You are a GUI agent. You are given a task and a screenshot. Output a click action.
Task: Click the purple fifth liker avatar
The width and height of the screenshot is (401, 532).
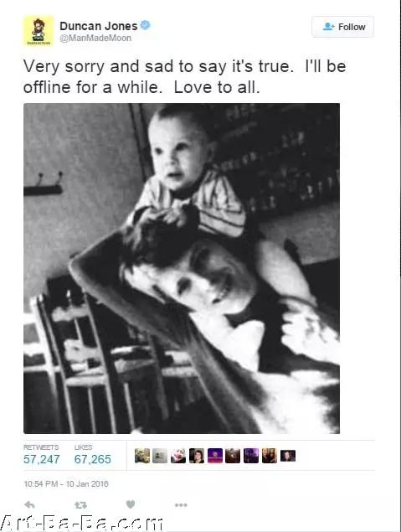215,456
